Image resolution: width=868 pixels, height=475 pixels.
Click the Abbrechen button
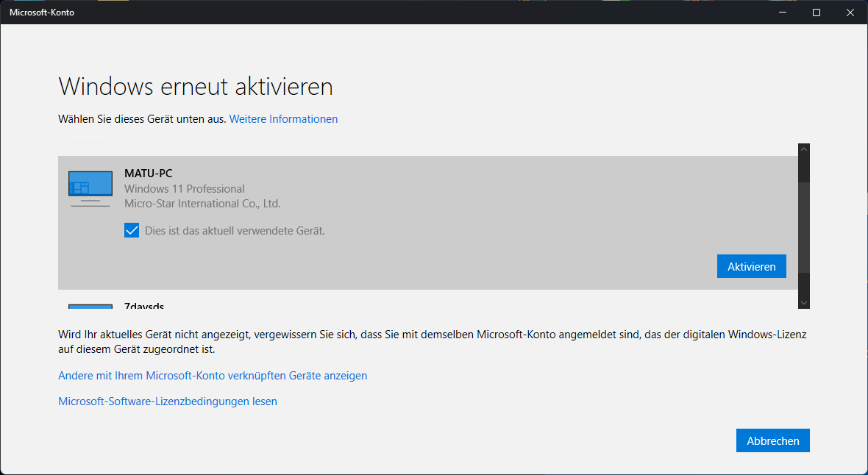click(x=773, y=440)
